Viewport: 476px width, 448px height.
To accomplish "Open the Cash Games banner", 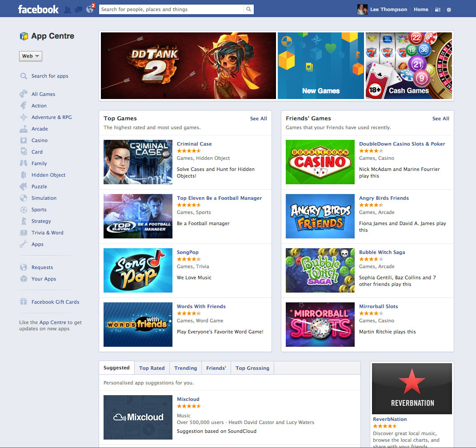I will pyautogui.click(x=408, y=66).
